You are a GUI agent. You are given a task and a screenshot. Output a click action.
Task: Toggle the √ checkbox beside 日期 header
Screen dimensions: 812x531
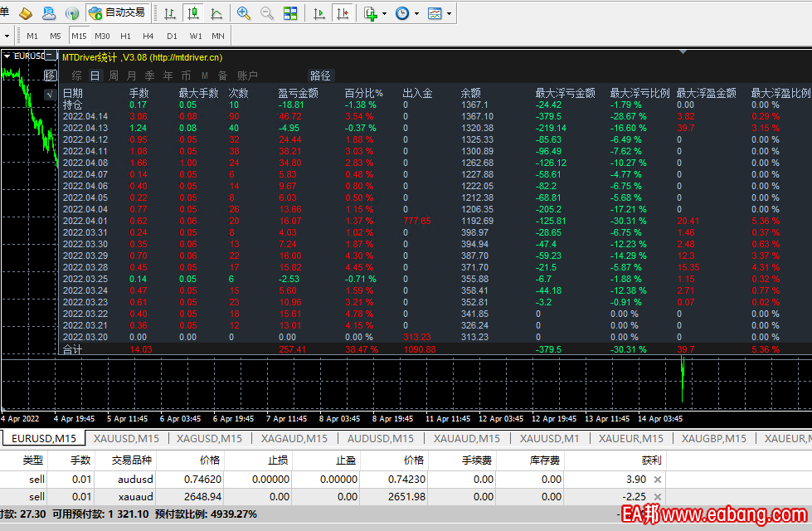[49, 94]
